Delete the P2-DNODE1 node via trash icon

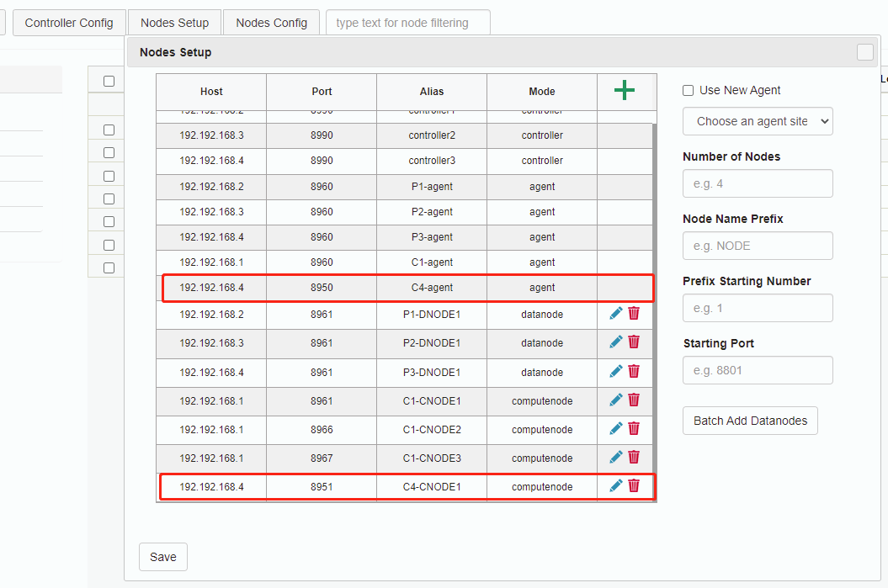634,342
